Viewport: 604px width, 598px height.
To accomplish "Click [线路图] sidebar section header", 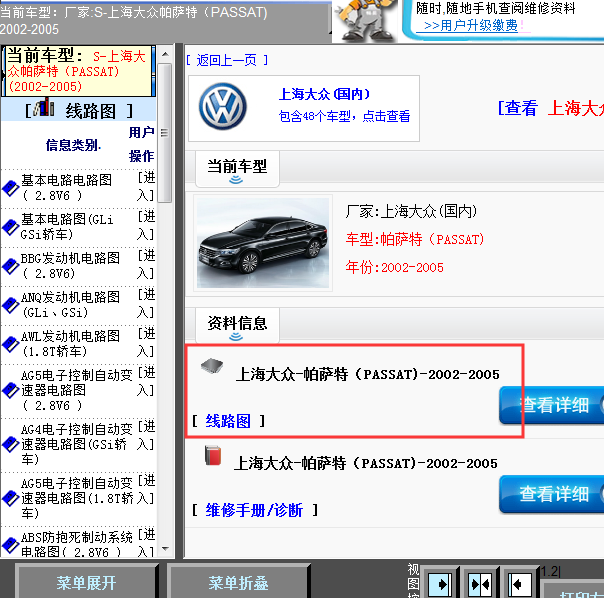I will coord(79,110).
